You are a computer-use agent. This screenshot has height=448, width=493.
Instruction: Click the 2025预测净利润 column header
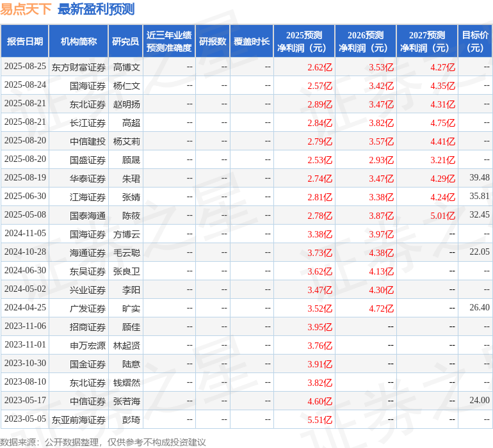coord(304,42)
